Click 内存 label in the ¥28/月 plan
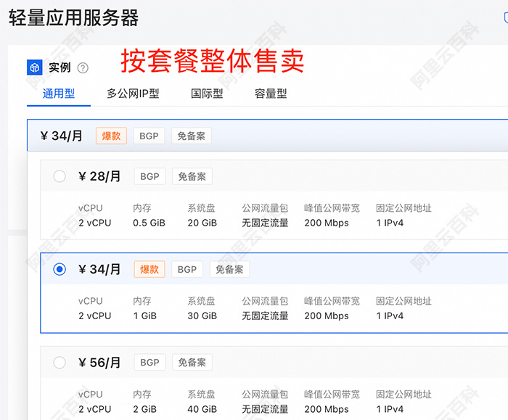Screen dimensions: 508x420 (142, 208)
